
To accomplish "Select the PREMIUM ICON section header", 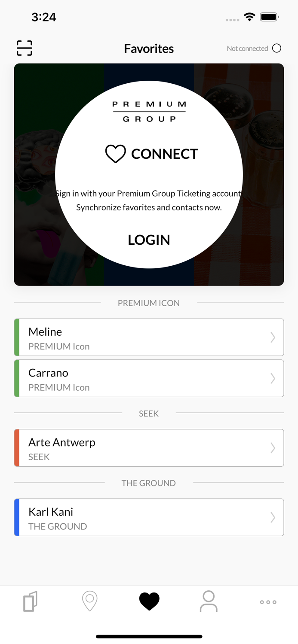I will [x=149, y=303].
